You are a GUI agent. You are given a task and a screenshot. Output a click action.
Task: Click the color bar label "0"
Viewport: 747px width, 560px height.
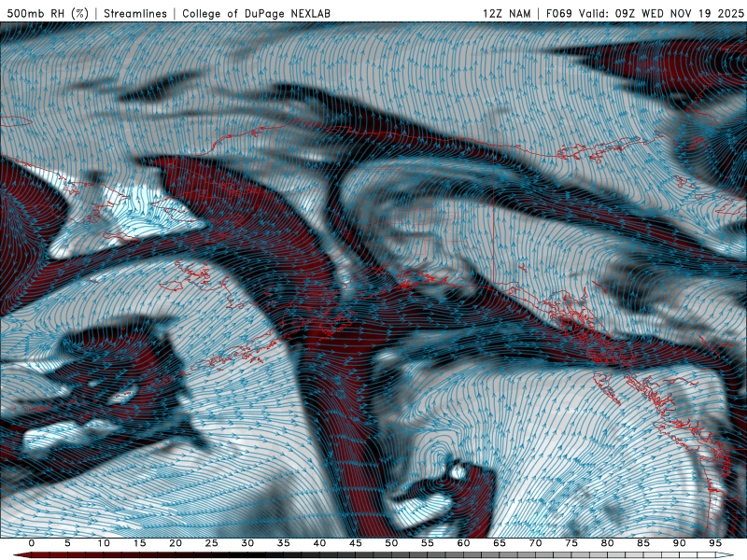[x=32, y=543]
